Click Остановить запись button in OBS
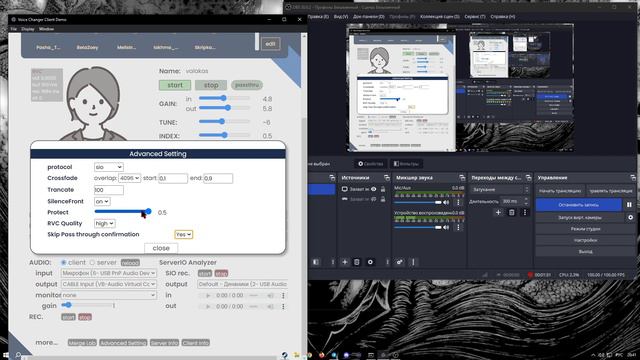The image size is (640, 360). [578, 205]
